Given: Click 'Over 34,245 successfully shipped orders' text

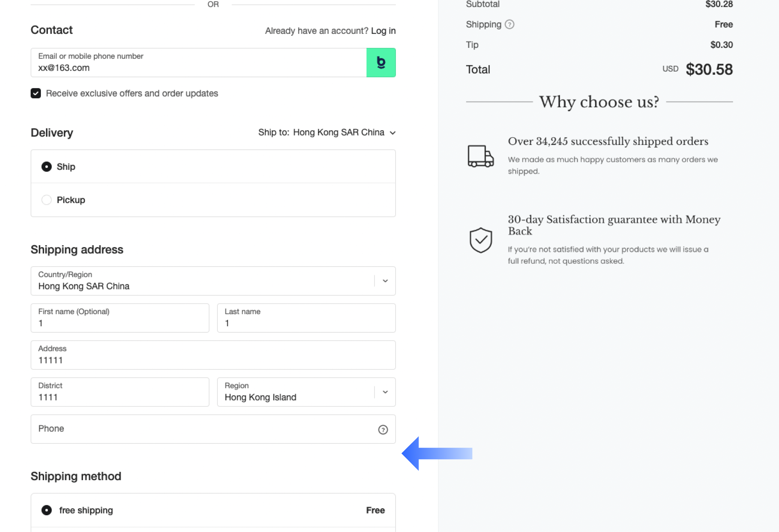Looking at the screenshot, I should [608, 141].
